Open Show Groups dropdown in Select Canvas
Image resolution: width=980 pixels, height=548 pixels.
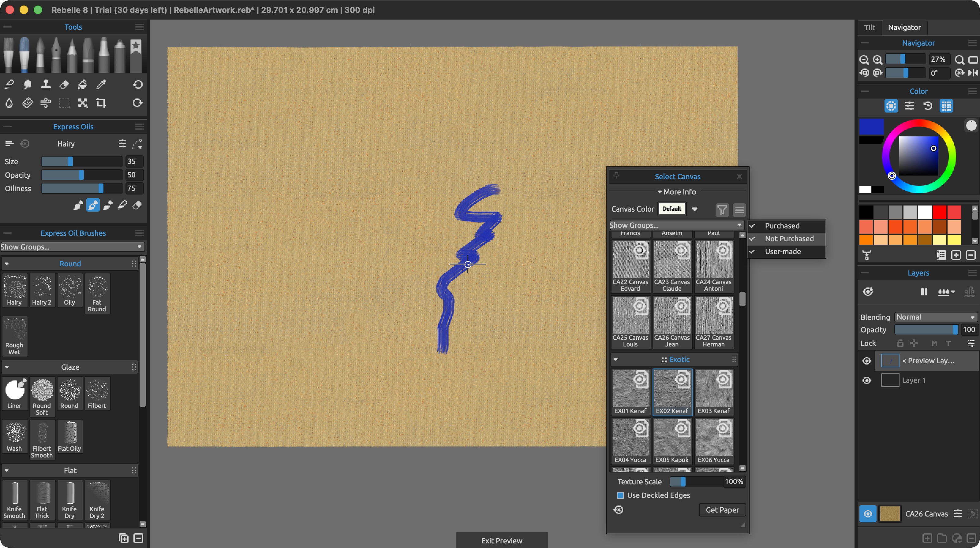click(x=676, y=225)
